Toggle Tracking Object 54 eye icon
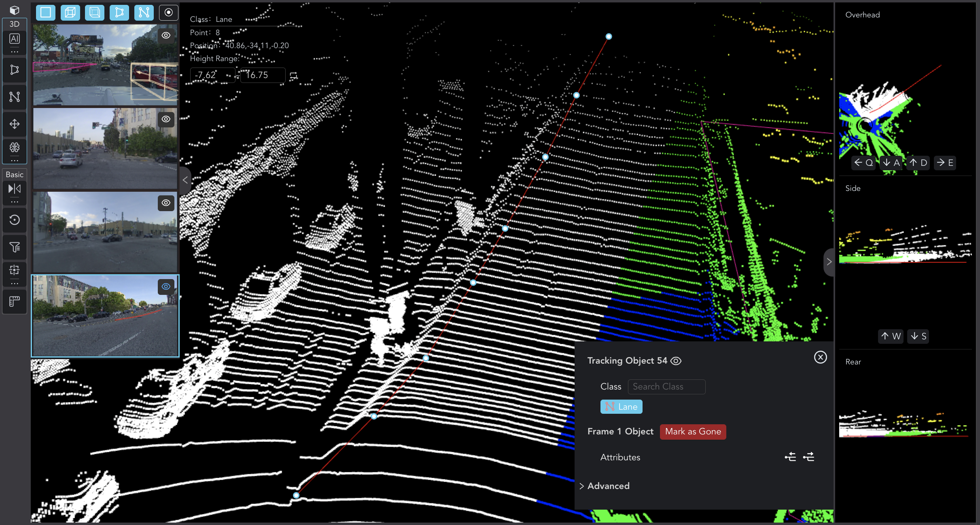Image resolution: width=980 pixels, height=525 pixels. [677, 360]
